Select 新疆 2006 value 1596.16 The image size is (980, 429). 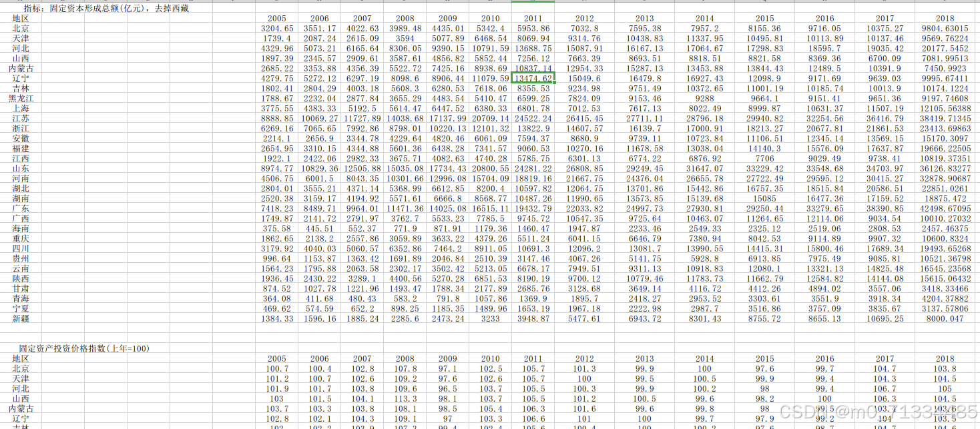[x=320, y=318]
